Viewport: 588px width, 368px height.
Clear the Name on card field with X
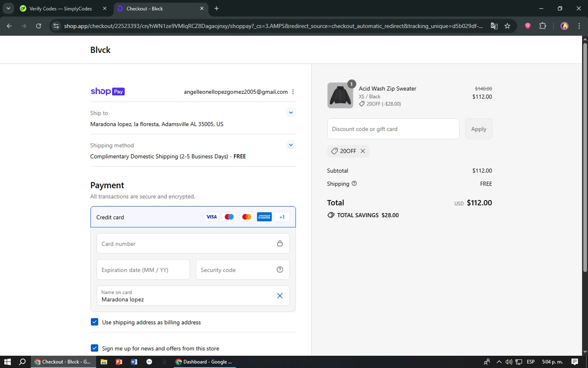280,296
